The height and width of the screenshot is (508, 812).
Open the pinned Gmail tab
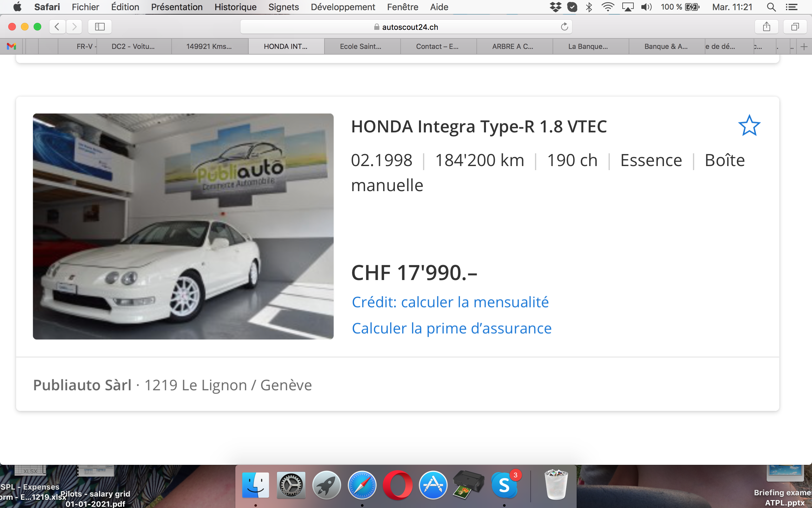(11, 46)
